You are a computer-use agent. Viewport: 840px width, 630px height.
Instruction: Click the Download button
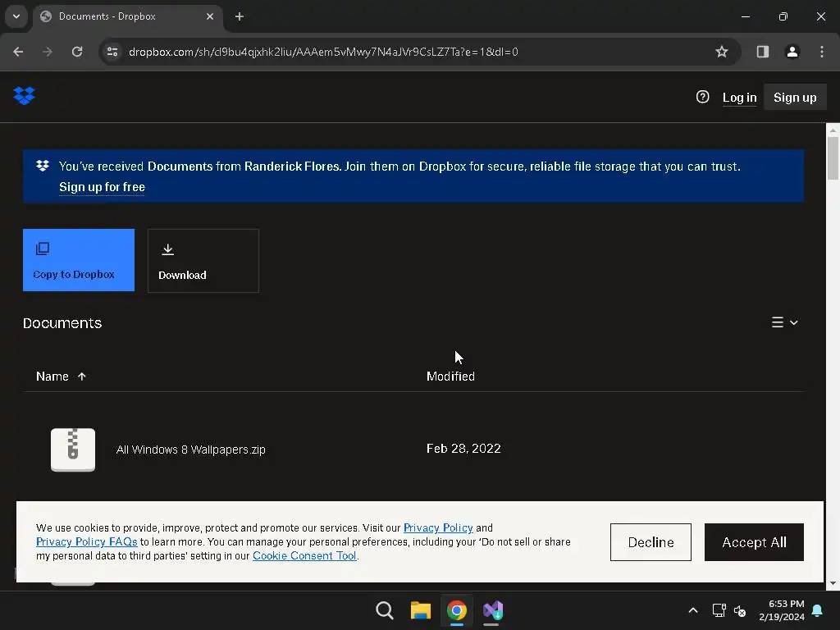[x=203, y=261]
